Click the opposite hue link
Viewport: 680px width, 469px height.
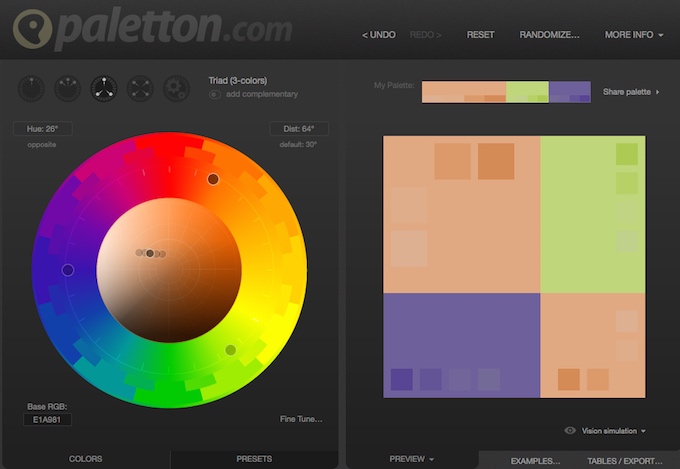[42, 144]
